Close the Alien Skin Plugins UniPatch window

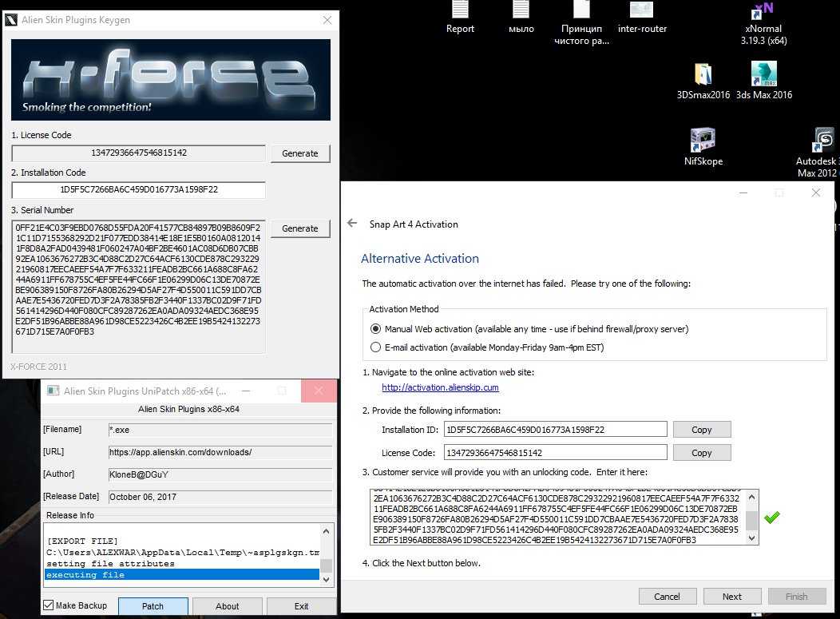pyautogui.click(x=319, y=391)
